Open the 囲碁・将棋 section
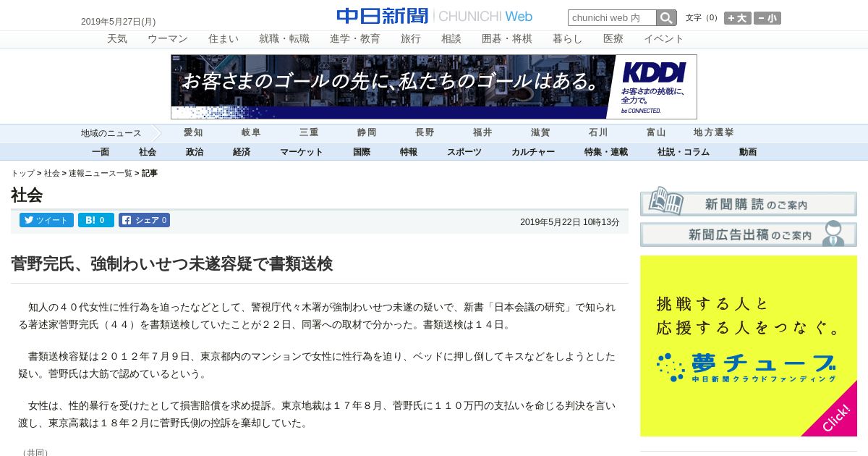The height and width of the screenshot is (456, 868). pos(507,39)
